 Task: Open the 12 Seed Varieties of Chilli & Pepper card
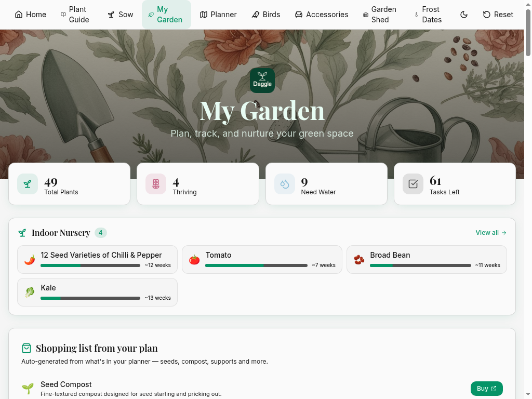[x=97, y=260]
